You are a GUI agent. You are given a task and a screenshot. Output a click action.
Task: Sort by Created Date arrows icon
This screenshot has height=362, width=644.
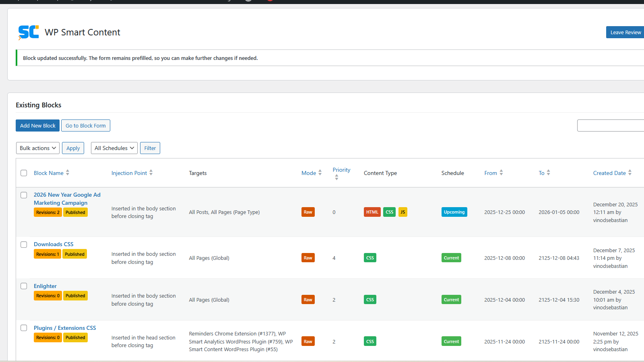[630, 173]
